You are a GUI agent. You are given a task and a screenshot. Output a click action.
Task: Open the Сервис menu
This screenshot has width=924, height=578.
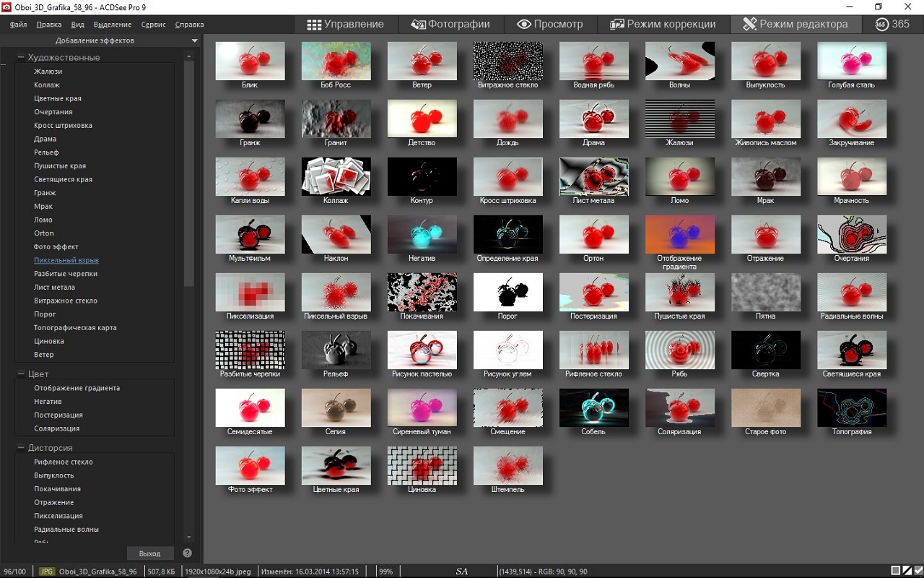(x=153, y=25)
